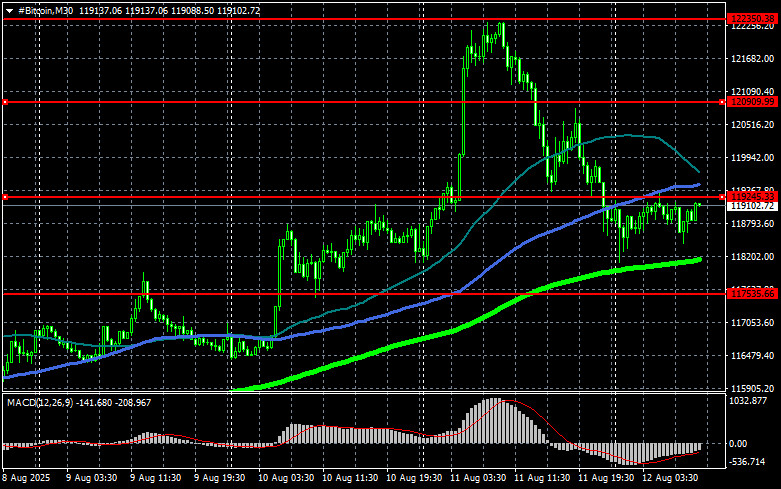Click the 121090.40 price axis label

pos(753,92)
